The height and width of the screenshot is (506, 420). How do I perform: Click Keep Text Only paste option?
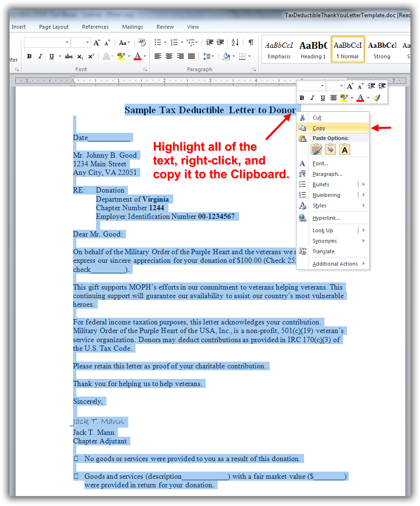click(x=345, y=150)
